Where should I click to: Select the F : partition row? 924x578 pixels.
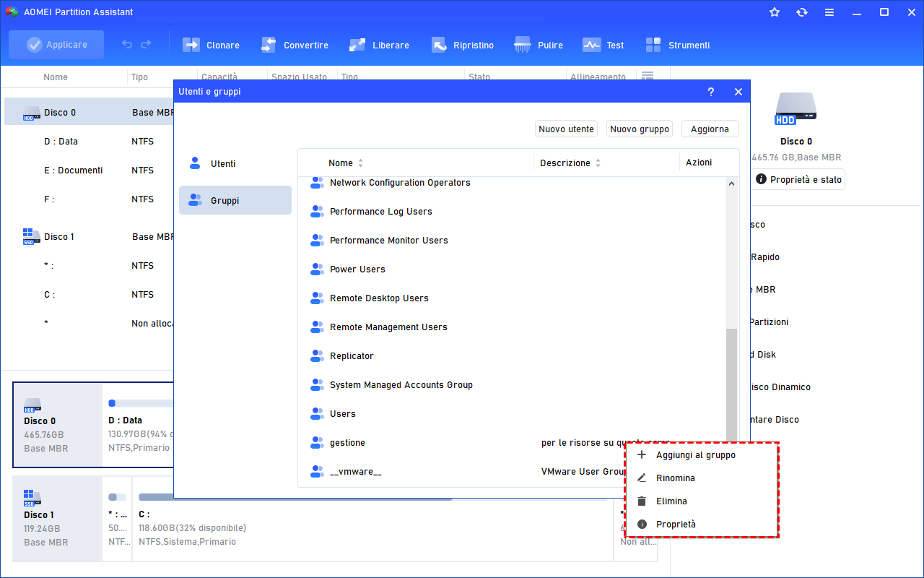tap(90, 199)
